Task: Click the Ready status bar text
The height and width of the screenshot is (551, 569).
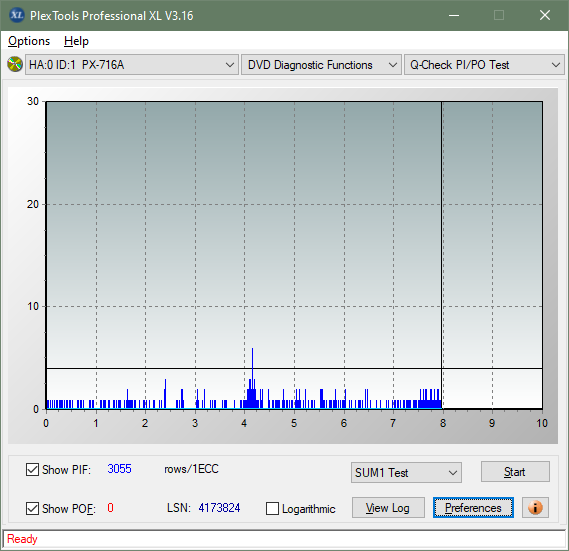Action: click(x=22, y=539)
